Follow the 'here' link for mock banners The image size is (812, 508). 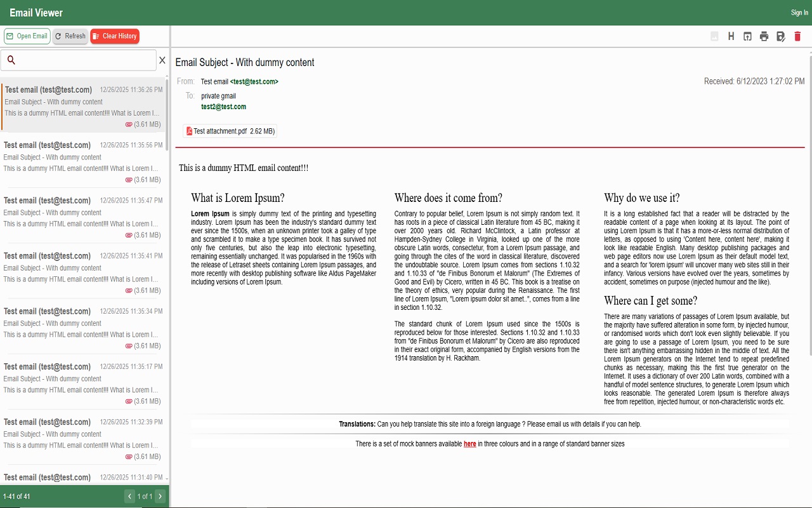click(469, 444)
